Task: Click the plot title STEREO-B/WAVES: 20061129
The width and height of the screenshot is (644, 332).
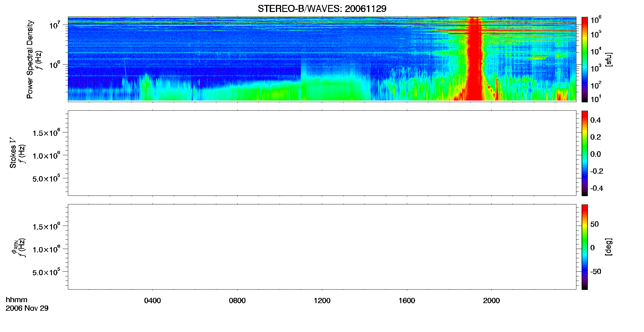Action: point(322,9)
